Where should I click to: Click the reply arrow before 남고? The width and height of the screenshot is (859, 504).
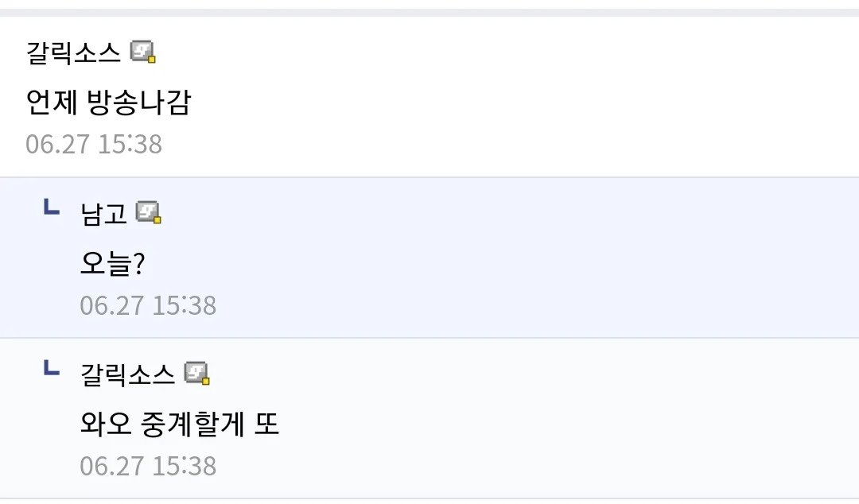click(x=51, y=208)
